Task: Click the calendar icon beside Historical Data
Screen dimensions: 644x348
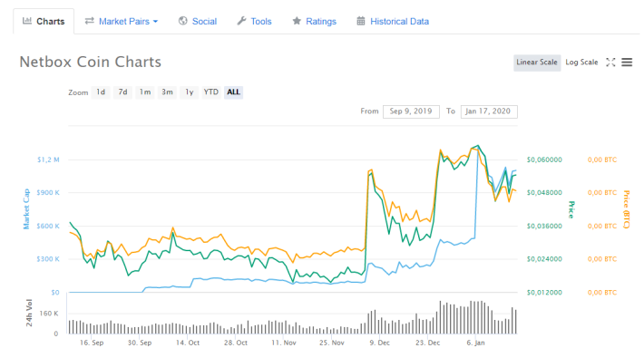Action: click(361, 21)
